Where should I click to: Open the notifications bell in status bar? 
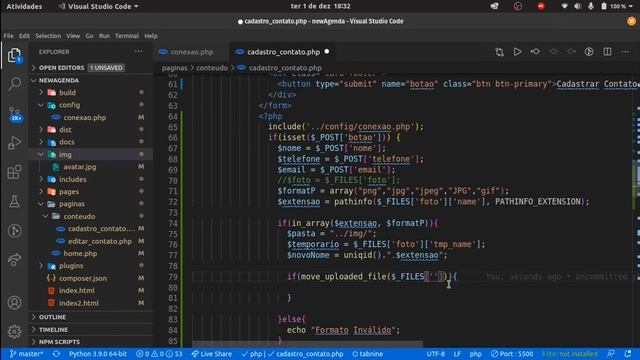628,354
